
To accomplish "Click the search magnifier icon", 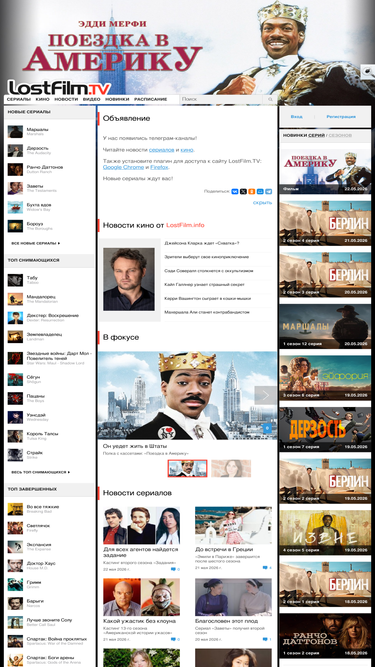I will pos(270,99).
